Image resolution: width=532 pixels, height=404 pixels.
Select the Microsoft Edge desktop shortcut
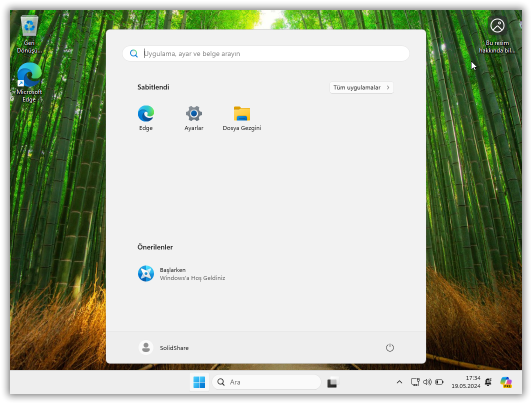point(29,82)
